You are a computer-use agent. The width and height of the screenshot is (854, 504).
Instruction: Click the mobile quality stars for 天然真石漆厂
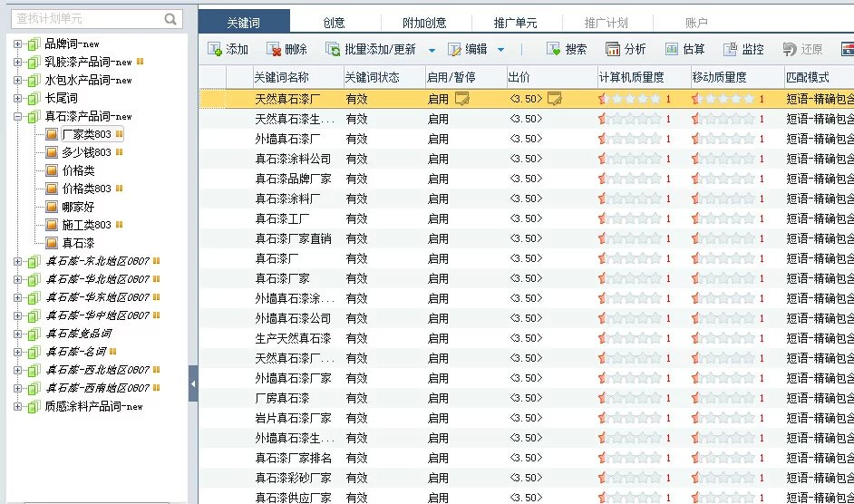[x=723, y=99]
